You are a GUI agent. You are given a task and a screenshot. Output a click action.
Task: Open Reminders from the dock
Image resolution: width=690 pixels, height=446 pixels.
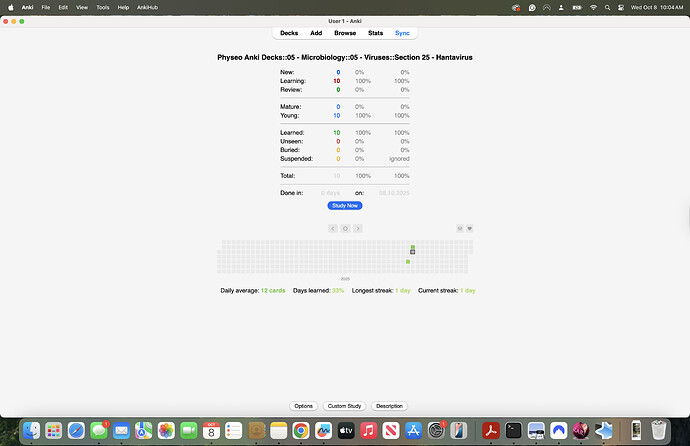pos(234,431)
